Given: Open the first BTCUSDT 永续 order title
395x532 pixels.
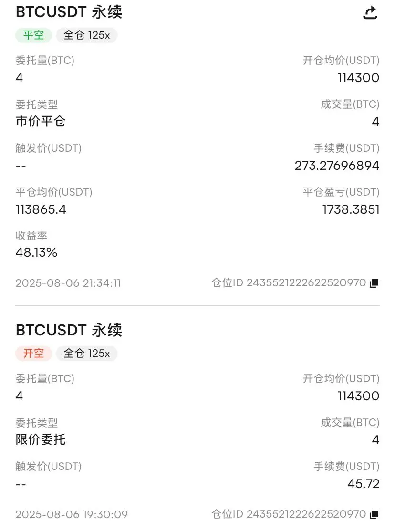Looking at the screenshot, I should click(69, 12).
